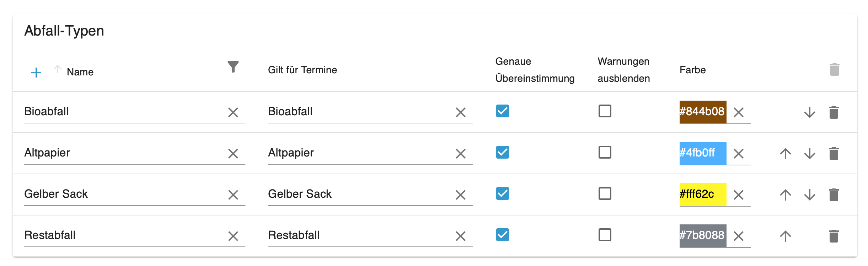Uncheck exact match for Bioabfall
This screenshot has height=266, width=868.
click(x=503, y=111)
